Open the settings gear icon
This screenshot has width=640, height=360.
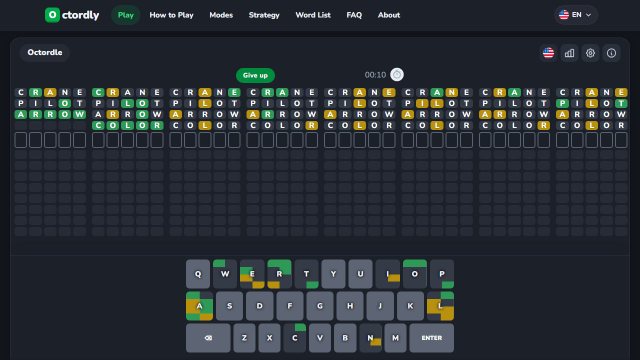coord(590,53)
